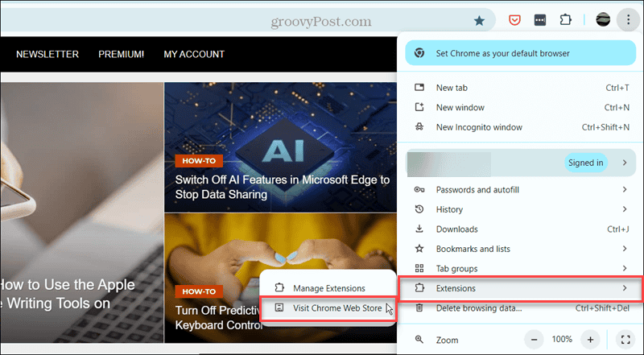
Task: Click the Zoom label text
Action: pyautogui.click(x=447, y=341)
